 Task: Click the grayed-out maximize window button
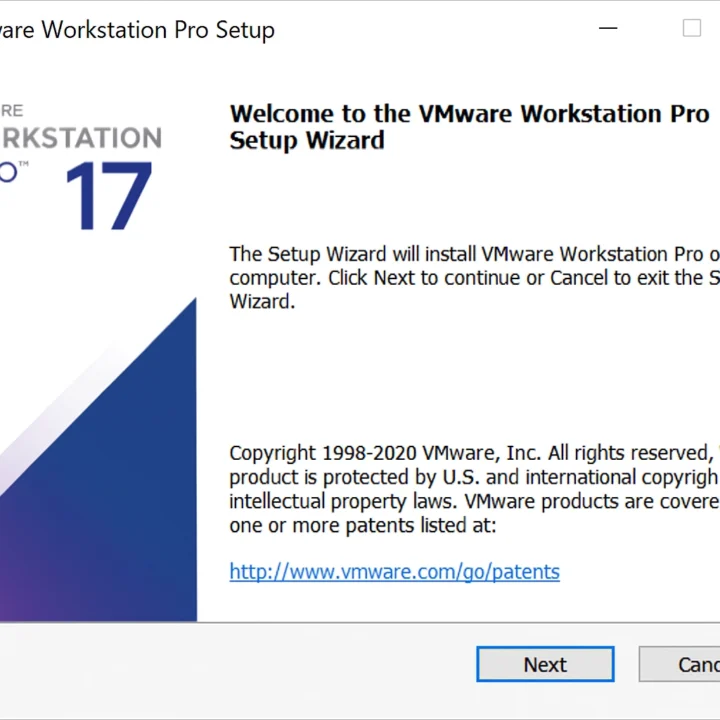click(x=691, y=29)
